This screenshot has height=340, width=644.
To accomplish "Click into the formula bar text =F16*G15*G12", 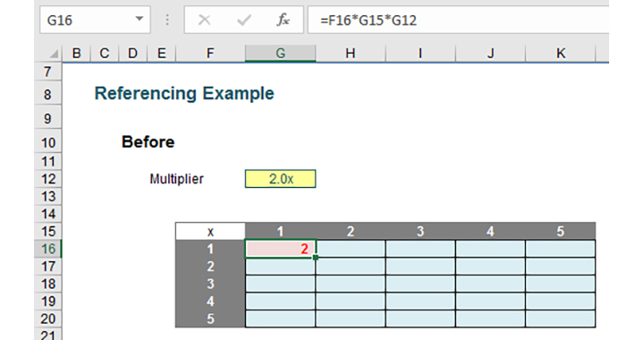I will [x=369, y=20].
